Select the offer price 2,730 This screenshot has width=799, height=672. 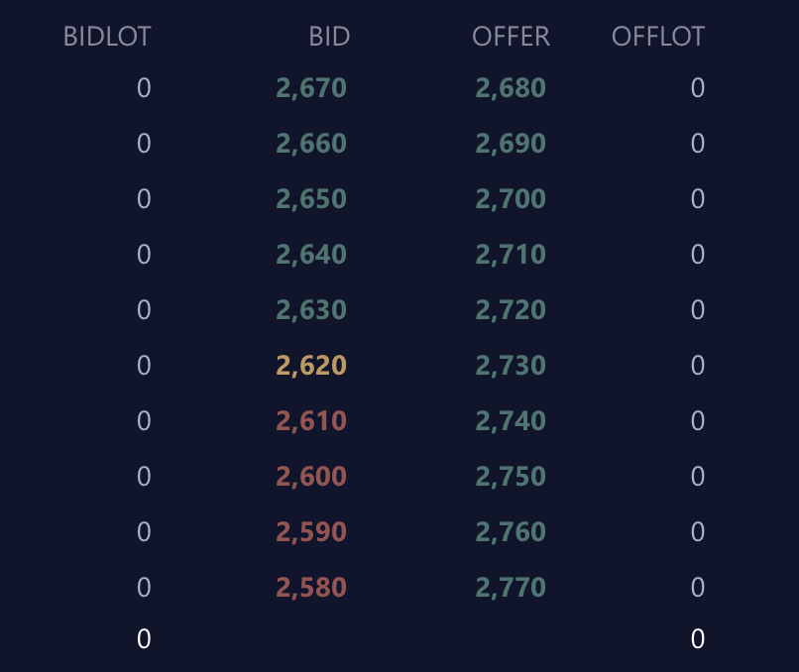point(511,365)
